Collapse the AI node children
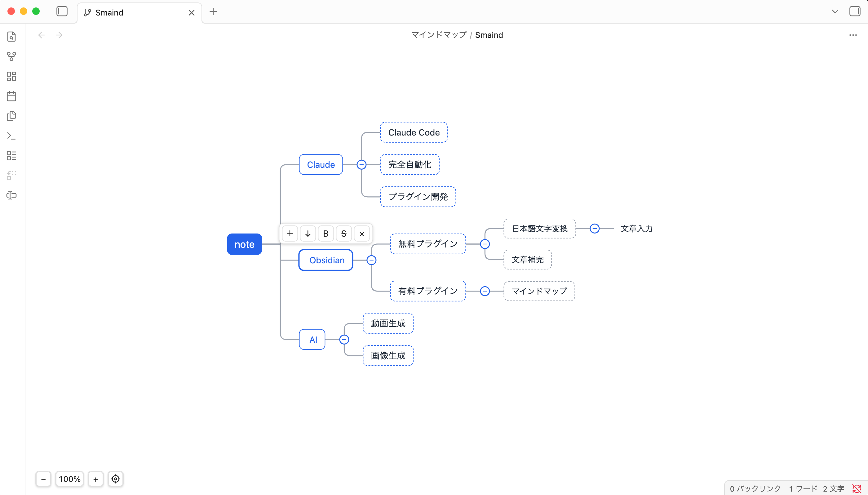 click(344, 339)
